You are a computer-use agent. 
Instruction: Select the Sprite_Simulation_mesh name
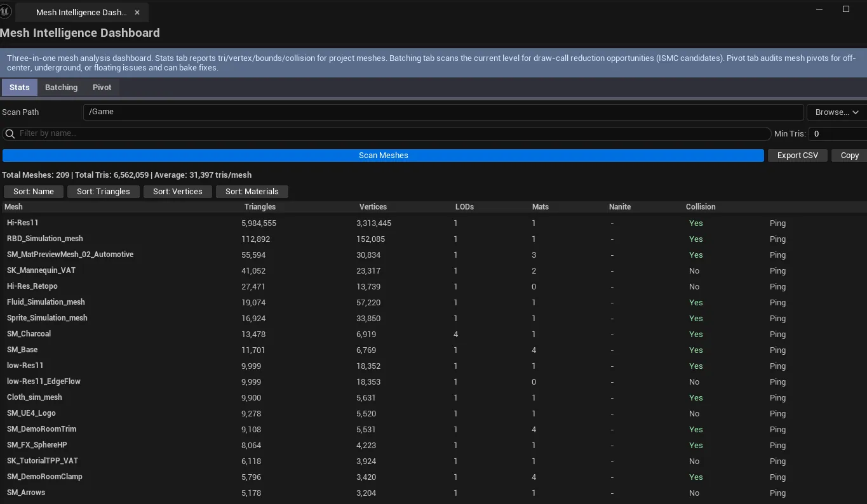click(x=47, y=318)
